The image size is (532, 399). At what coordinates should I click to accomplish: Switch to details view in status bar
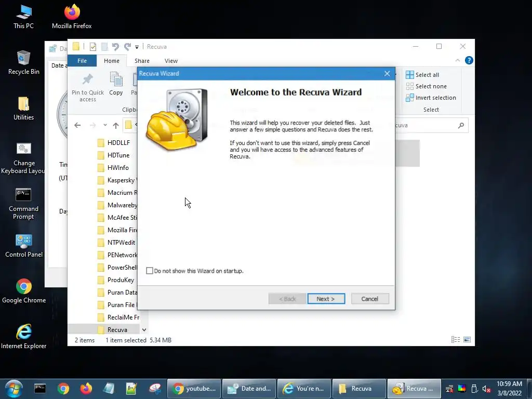[456, 340]
